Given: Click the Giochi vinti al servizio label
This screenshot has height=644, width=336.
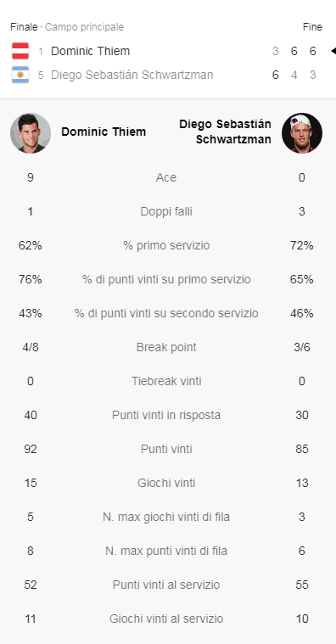Looking at the screenshot, I should coord(166,619).
